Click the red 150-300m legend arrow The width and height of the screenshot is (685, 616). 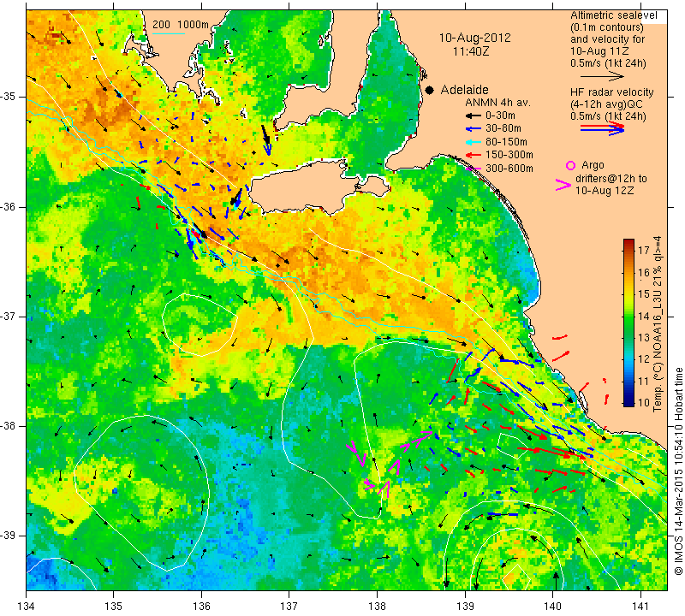473,155
